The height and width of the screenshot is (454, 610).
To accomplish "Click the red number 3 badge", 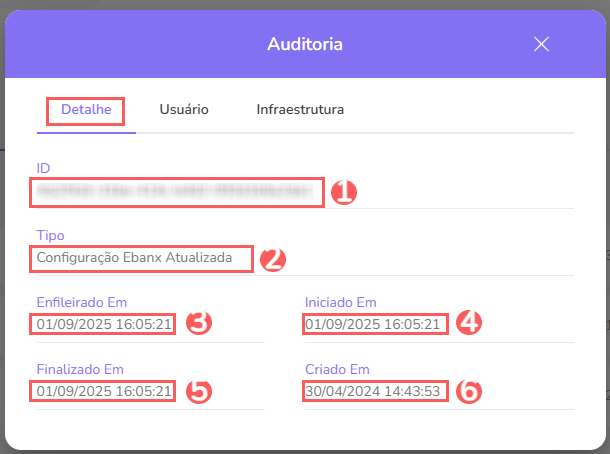I will coord(198,324).
